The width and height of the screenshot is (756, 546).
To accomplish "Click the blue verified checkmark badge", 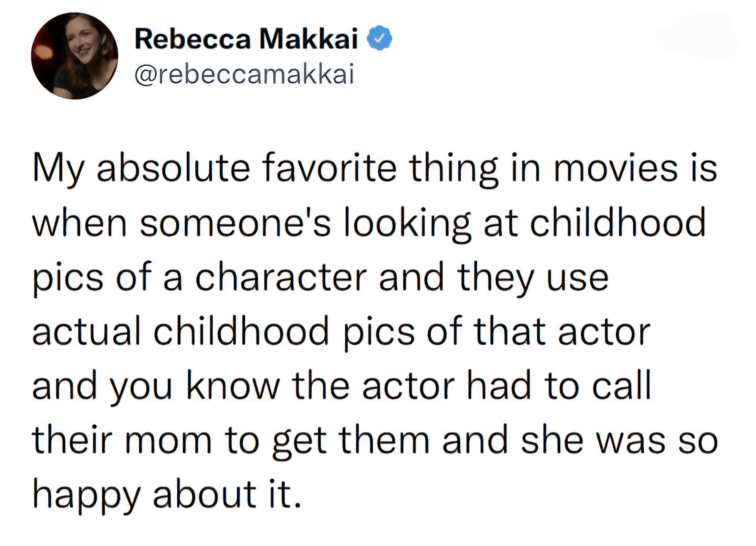I will coord(379,39).
